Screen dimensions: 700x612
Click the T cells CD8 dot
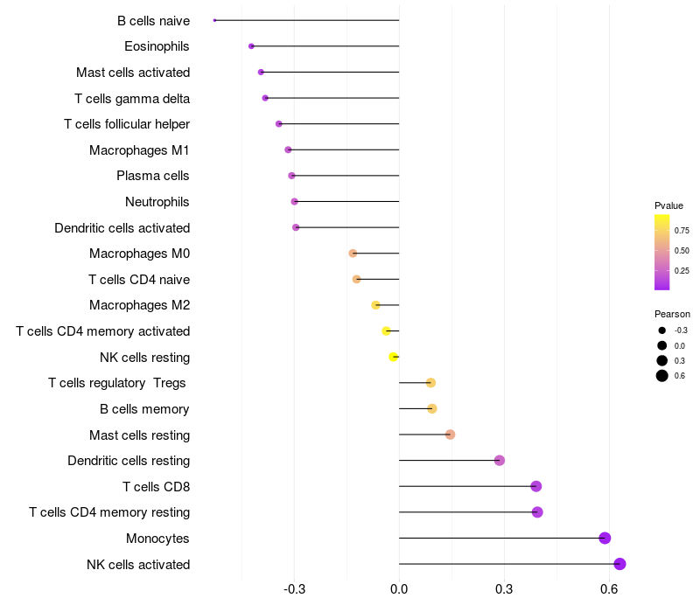pos(536,486)
